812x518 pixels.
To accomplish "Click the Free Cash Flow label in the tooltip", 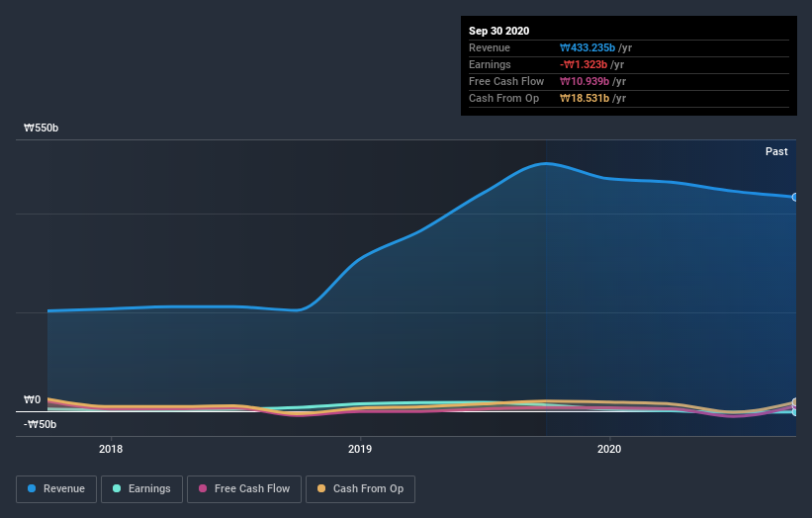I will 506,81.
